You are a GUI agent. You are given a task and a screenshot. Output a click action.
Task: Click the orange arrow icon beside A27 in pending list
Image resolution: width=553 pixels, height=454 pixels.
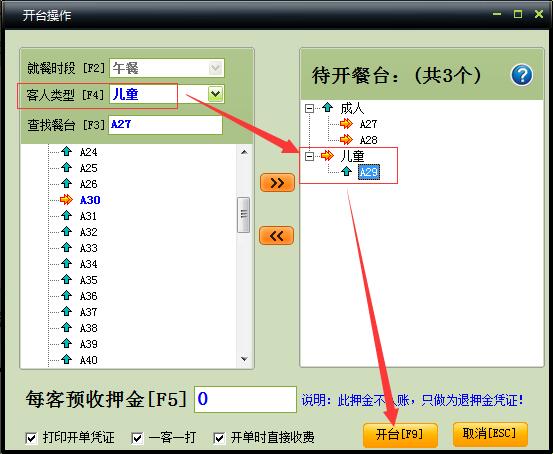point(346,124)
